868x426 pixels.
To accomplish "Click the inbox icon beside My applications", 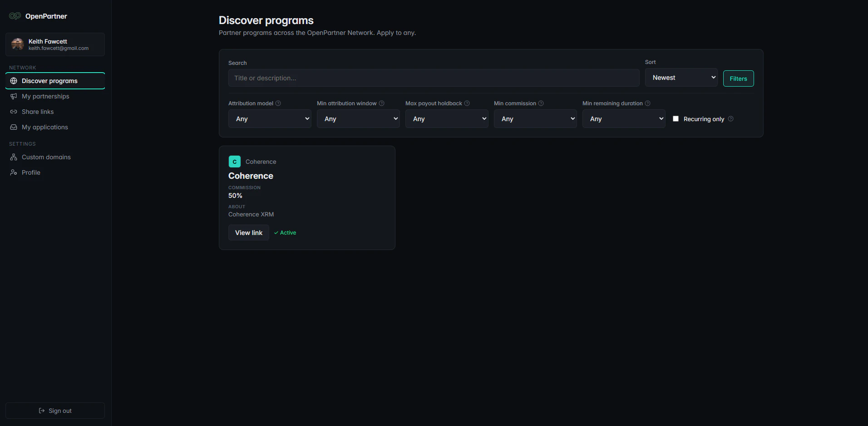I will (14, 127).
